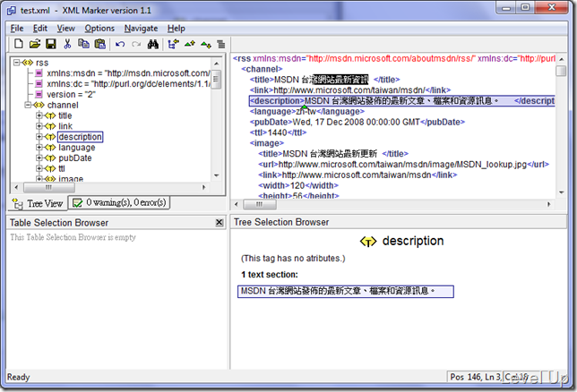The width and height of the screenshot is (577, 392).
Task: Save the document with the floppy disk icon
Action: pos(51,44)
